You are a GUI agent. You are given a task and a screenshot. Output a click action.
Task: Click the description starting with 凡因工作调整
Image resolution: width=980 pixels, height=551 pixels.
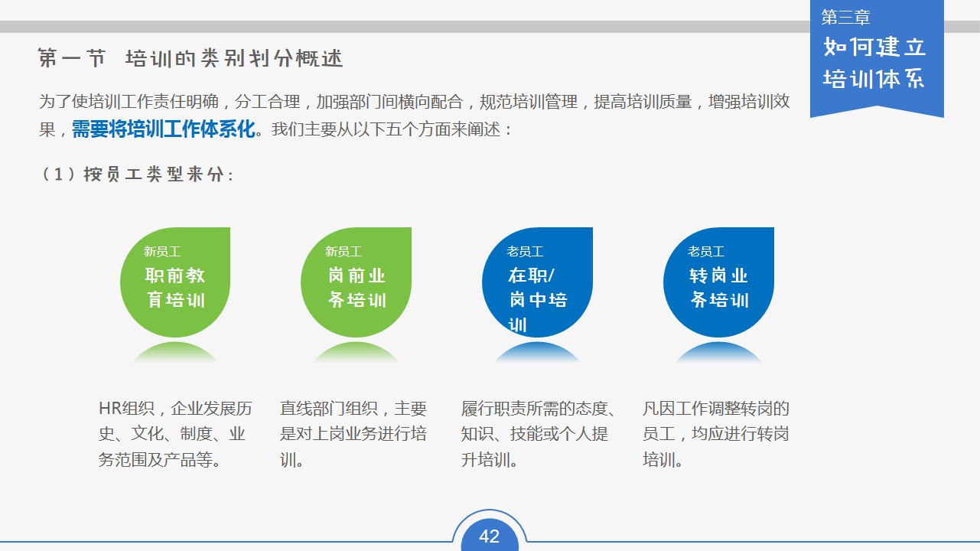pos(716,435)
